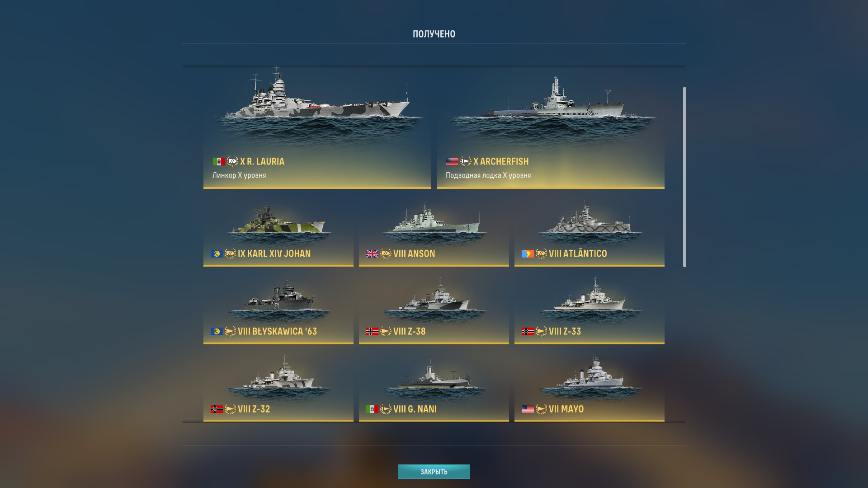
Task: Click the German flag icon beside Z-33
Action: (x=528, y=332)
